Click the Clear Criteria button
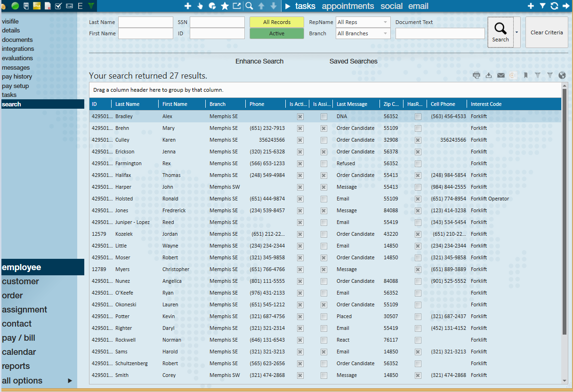 point(546,32)
